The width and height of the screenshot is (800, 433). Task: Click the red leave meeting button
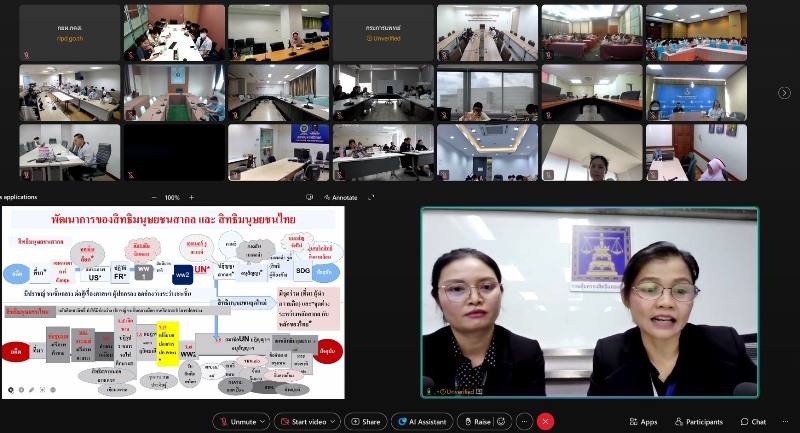coord(545,422)
